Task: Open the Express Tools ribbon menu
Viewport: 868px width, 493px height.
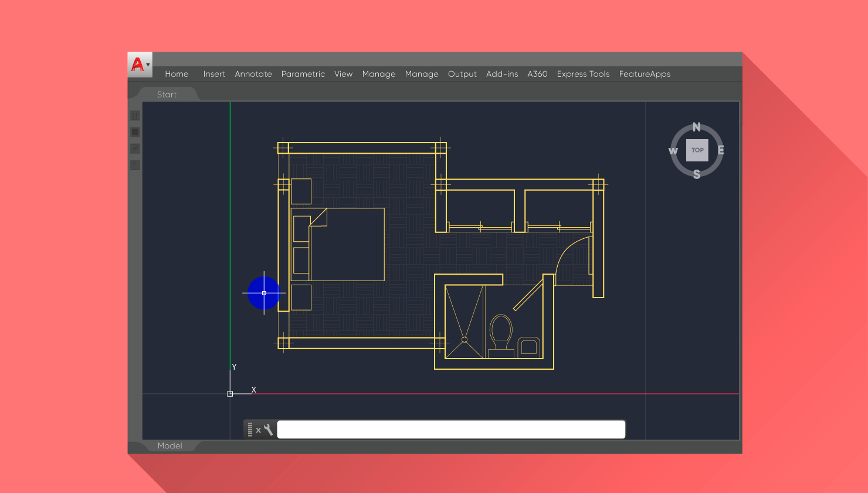Action: (583, 74)
